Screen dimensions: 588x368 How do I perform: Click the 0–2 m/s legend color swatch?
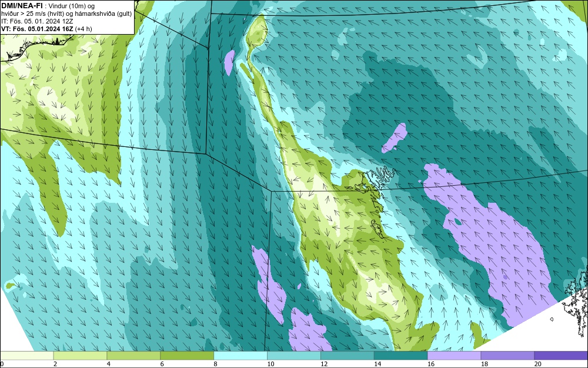click(x=27, y=355)
